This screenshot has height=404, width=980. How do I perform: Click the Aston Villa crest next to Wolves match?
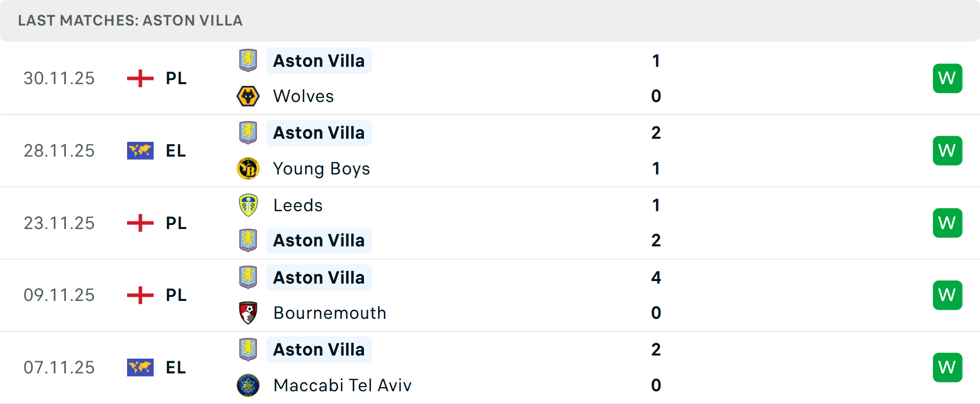[248, 60]
